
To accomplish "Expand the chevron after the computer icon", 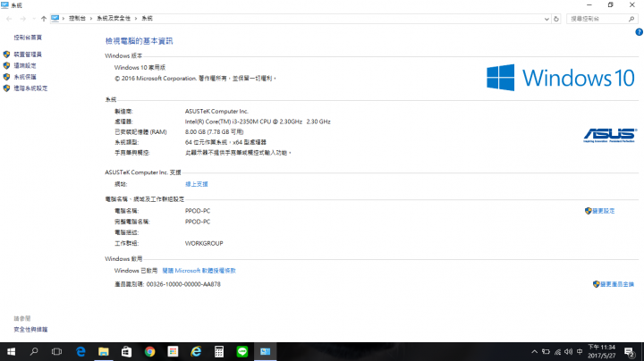I will pyautogui.click(x=64, y=19).
